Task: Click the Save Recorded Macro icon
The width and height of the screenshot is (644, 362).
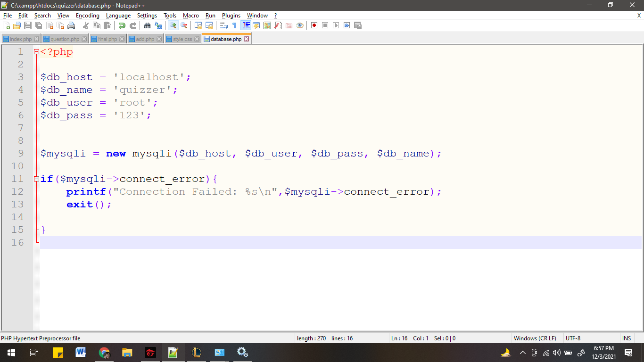Action: point(358,25)
